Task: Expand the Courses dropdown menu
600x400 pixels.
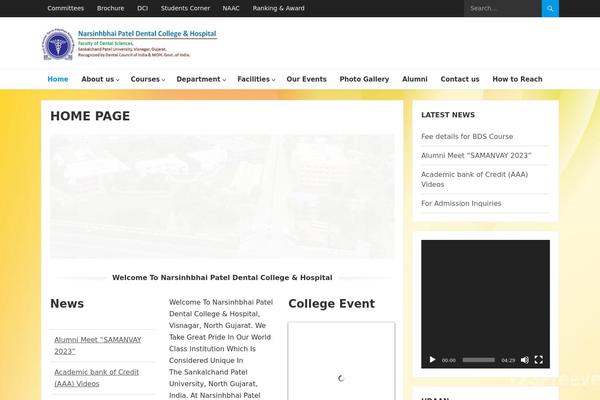Action: [148, 79]
